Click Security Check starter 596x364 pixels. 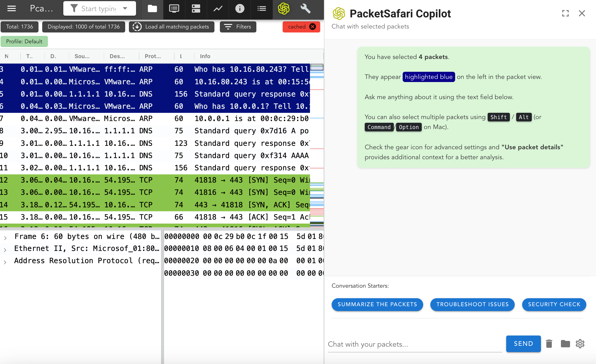click(554, 304)
